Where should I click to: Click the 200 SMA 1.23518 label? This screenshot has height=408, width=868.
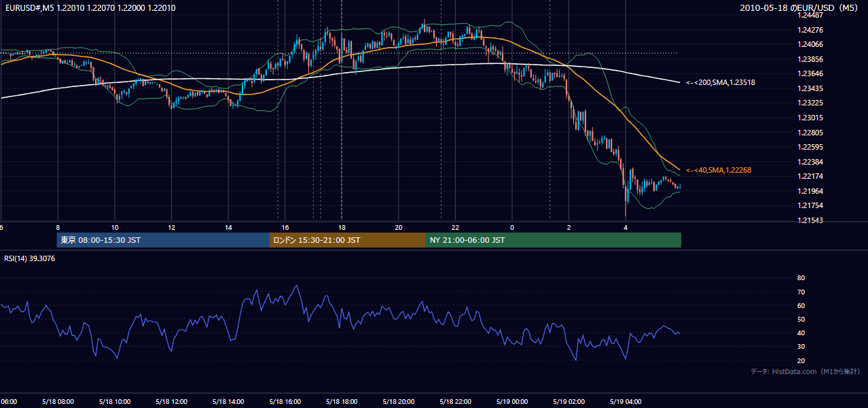[x=721, y=82]
